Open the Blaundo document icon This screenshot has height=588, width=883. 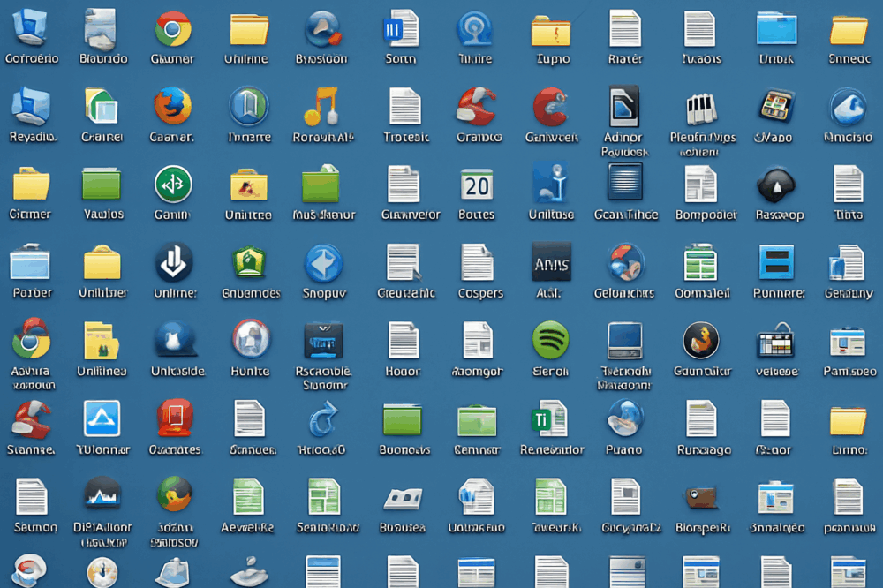pyautogui.click(x=101, y=28)
